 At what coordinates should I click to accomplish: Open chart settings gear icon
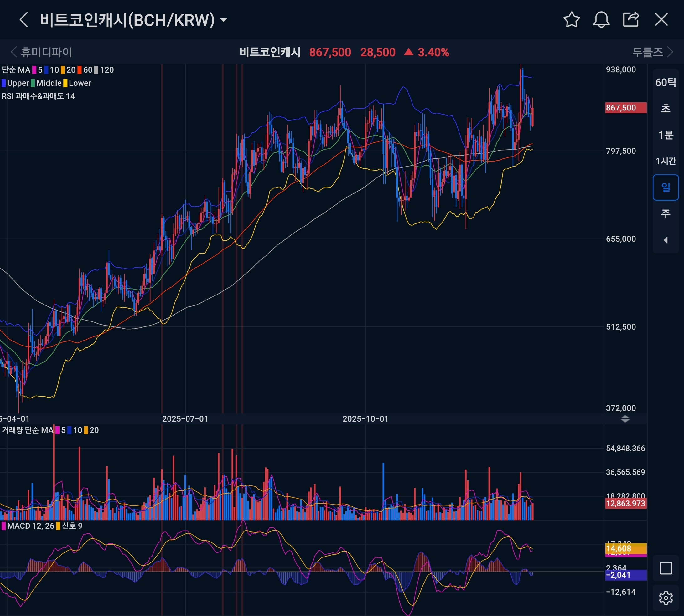[x=666, y=598]
